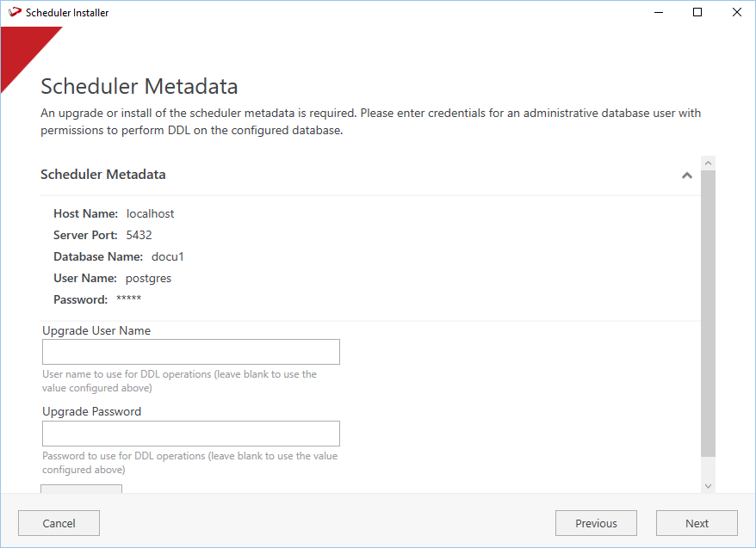
Task: Proceed with the Next button
Action: pyautogui.click(x=697, y=523)
